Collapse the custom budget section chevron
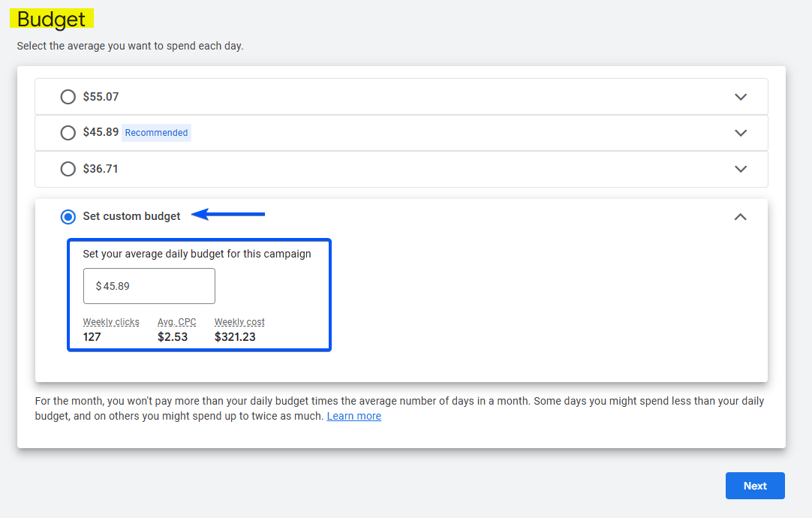Image resolution: width=812 pixels, height=518 pixels. click(741, 217)
